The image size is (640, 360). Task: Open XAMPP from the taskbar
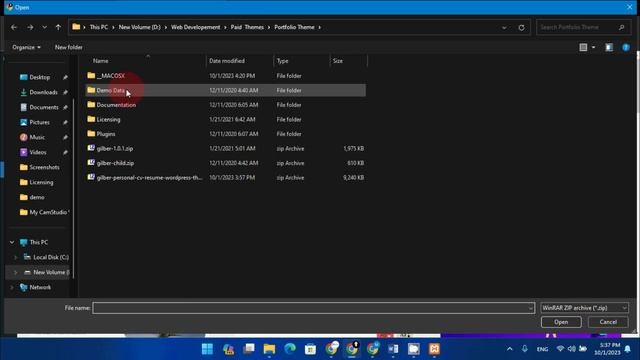click(434, 349)
